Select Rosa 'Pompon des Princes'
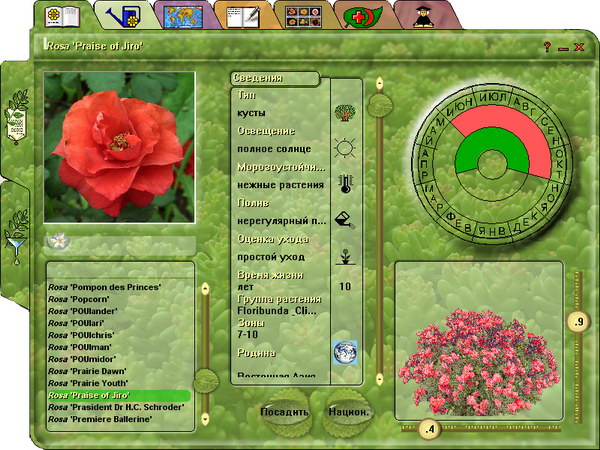 click(x=104, y=287)
